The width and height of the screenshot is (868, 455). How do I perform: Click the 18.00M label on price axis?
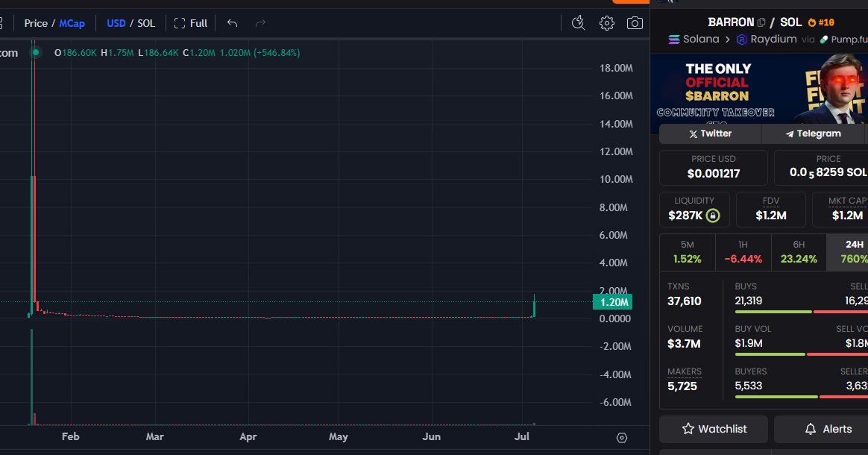(616, 68)
